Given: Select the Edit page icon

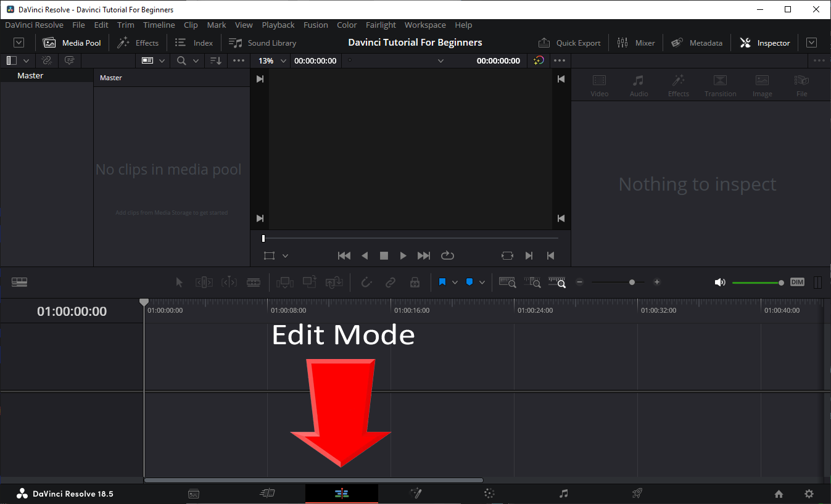Looking at the screenshot, I should 342,494.
